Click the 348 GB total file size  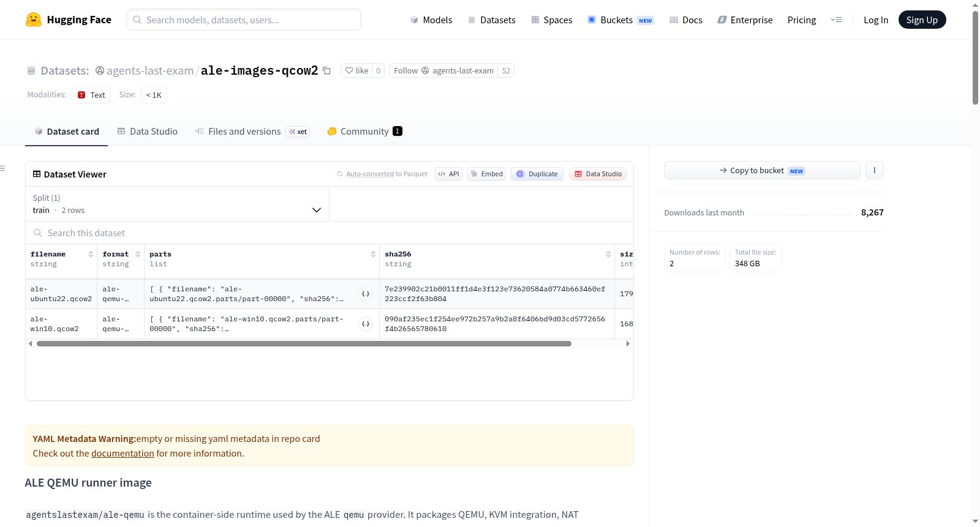pyautogui.click(x=747, y=264)
